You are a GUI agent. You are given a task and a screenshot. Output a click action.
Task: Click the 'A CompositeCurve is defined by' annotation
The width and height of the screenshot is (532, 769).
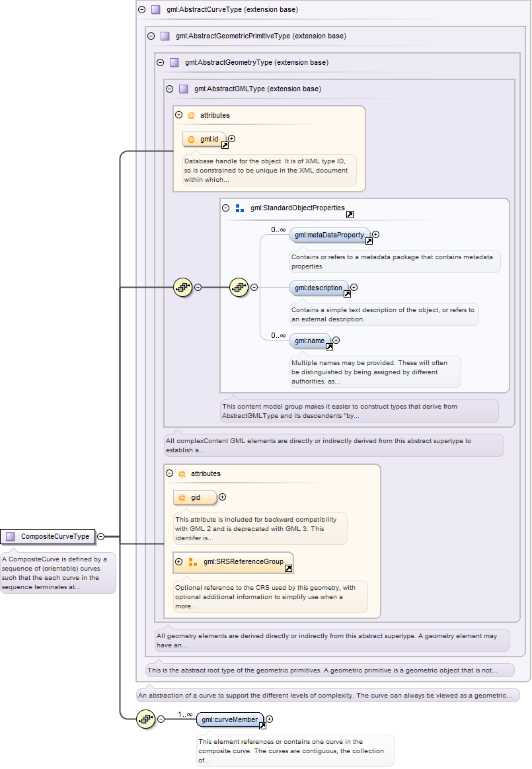tap(58, 573)
